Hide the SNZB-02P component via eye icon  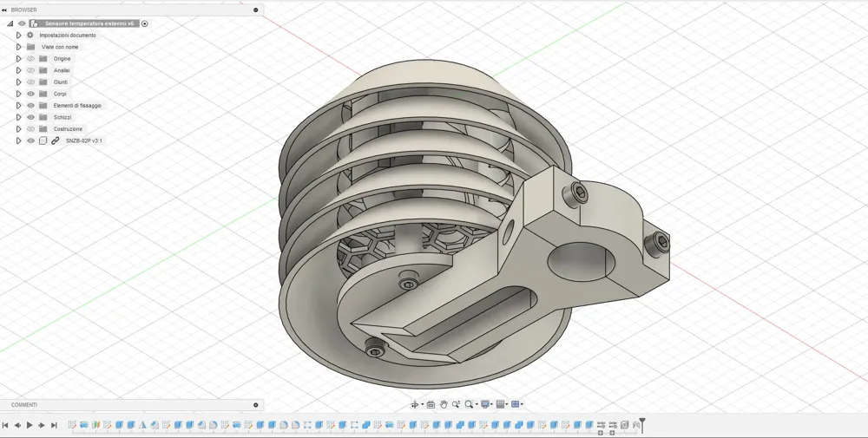(x=31, y=141)
